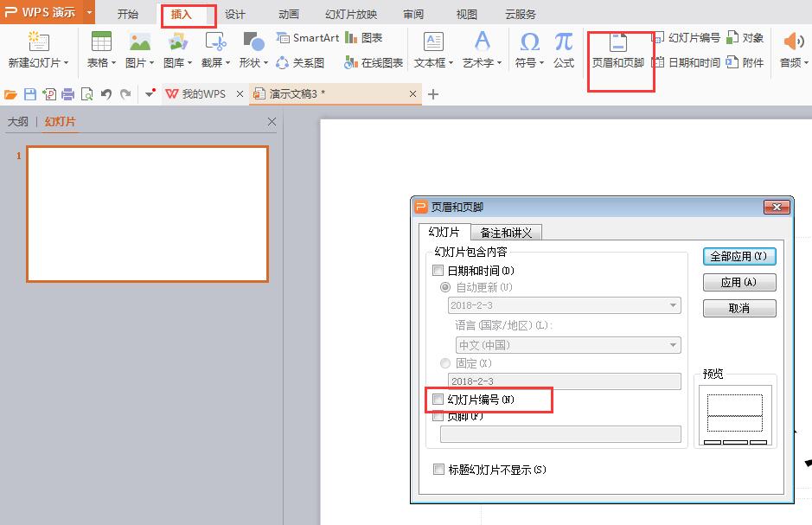The height and width of the screenshot is (525, 812).
Task: Insert Date and Time (日期和时间) from ribbon
Action: point(686,62)
